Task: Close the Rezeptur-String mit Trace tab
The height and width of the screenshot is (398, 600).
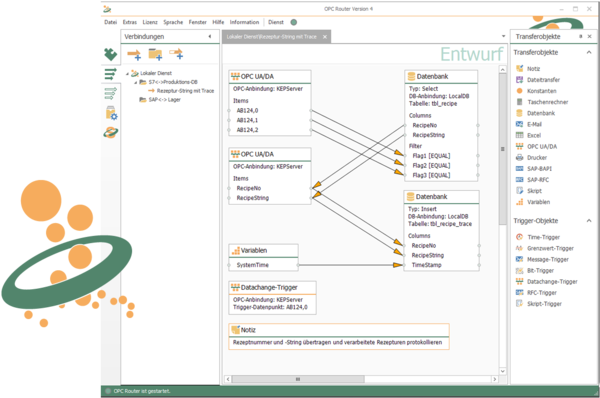Action: click(x=324, y=37)
